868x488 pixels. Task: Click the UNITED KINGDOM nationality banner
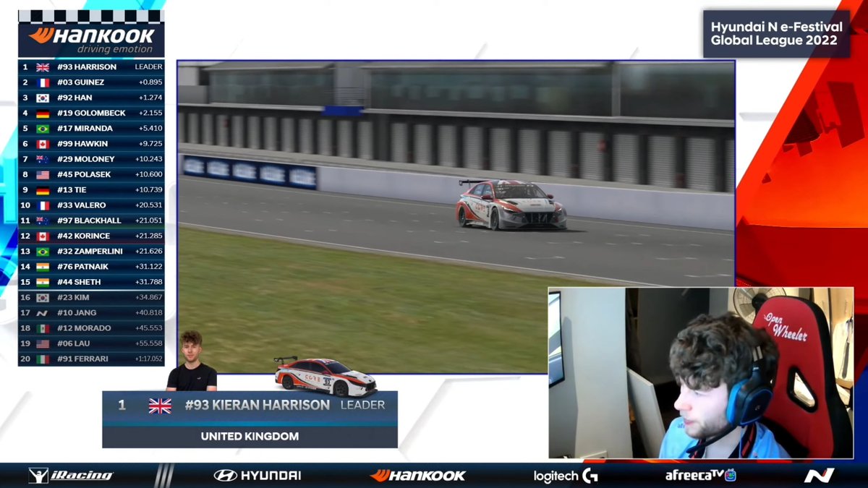coord(250,437)
